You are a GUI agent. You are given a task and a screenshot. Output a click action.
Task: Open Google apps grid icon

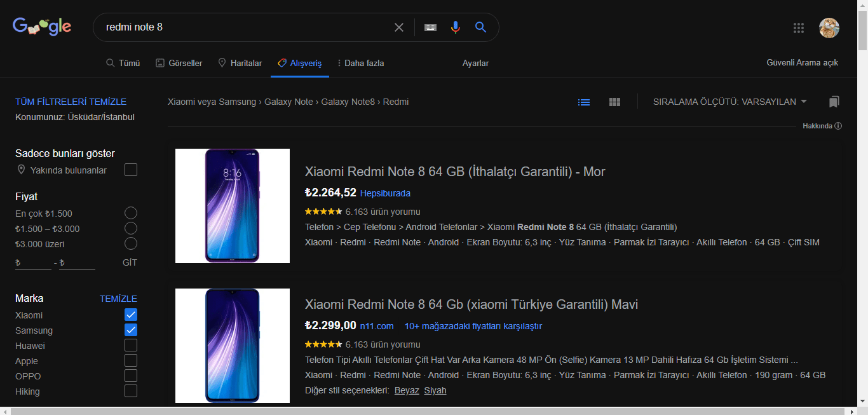(799, 27)
